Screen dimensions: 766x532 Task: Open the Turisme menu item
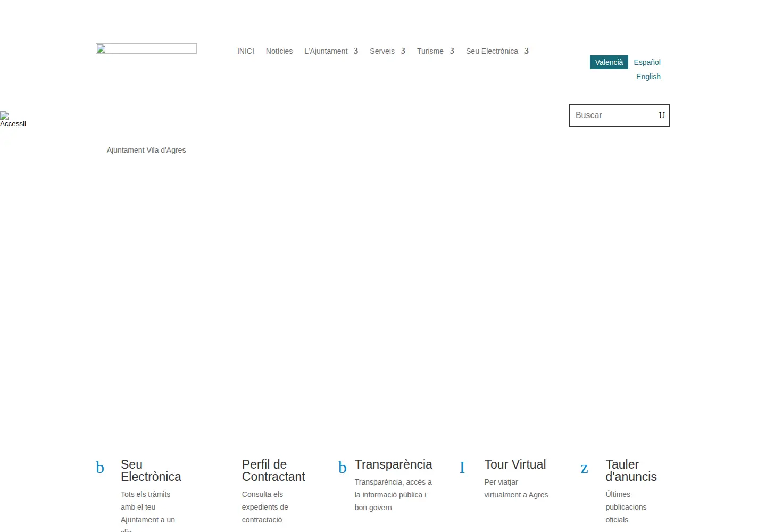(430, 51)
